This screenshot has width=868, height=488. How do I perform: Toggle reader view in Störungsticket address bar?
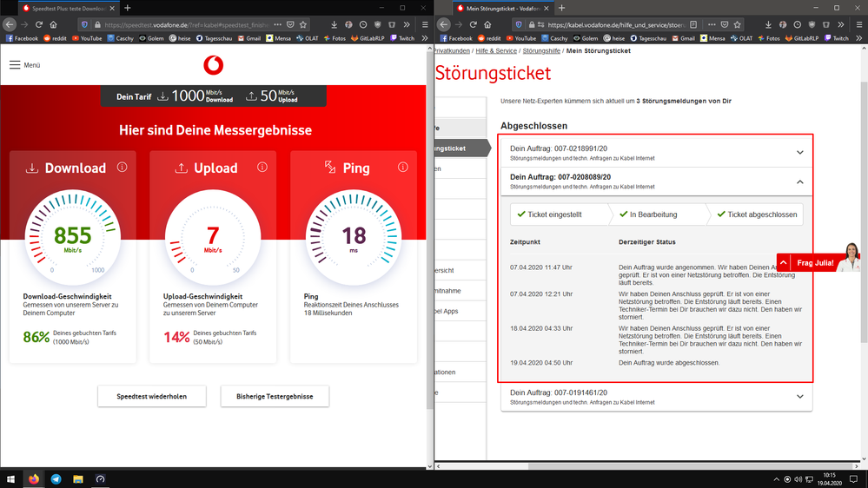[x=693, y=24]
